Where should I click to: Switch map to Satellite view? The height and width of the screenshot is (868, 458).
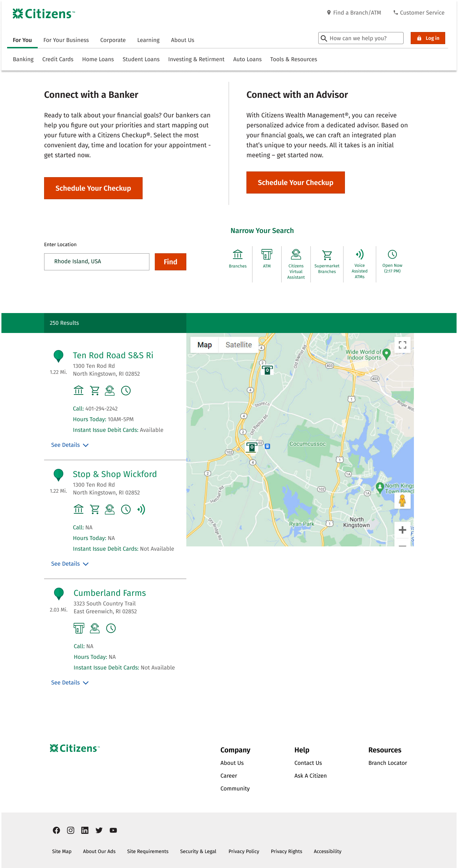[x=239, y=345]
